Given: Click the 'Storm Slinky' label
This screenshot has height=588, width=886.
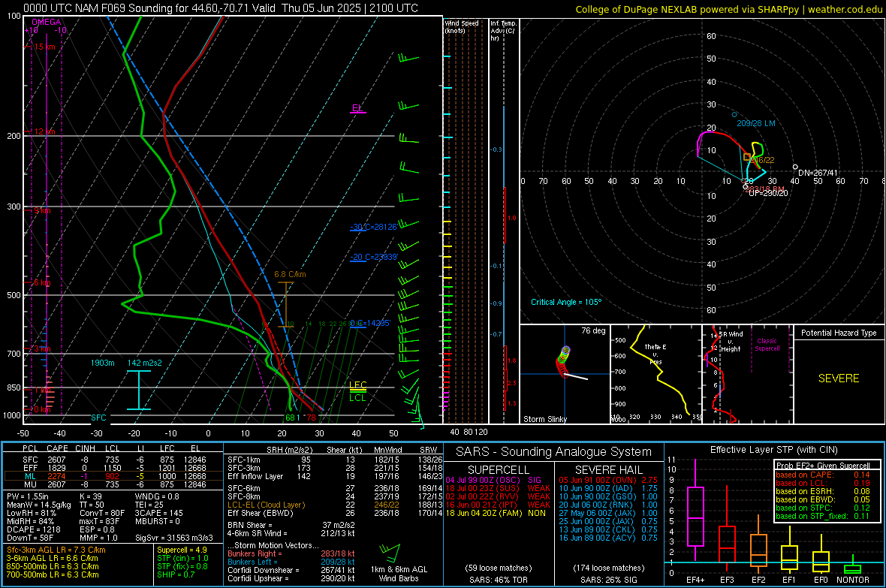Looking at the screenshot, I should 545,419.
